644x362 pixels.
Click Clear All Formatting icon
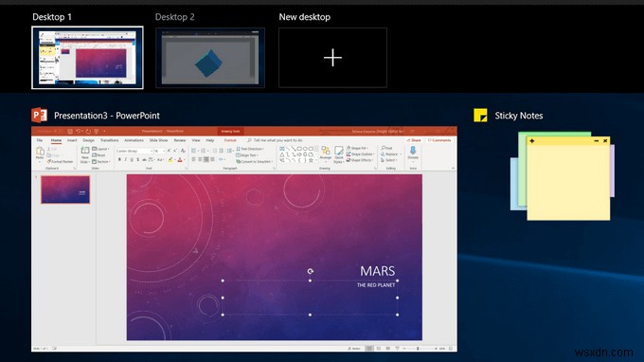(x=183, y=151)
